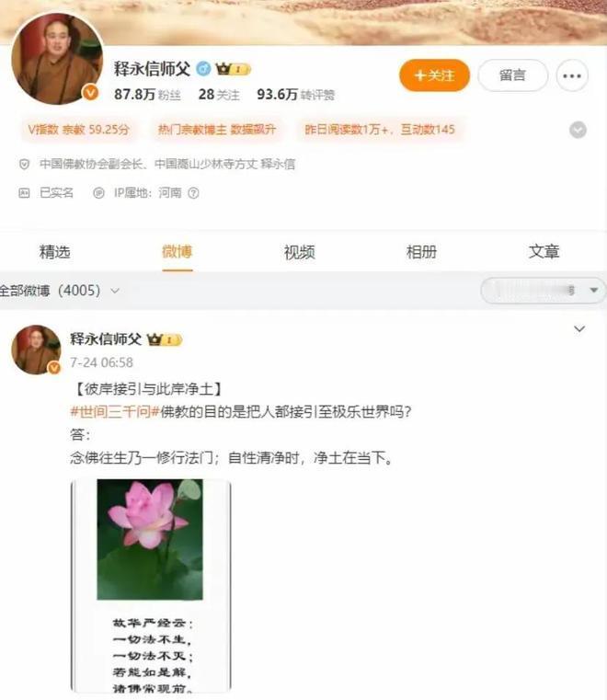Open the #世间三千问# hashtag link
The height and width of the screenshot is (700, 607).
coord(115,411)
